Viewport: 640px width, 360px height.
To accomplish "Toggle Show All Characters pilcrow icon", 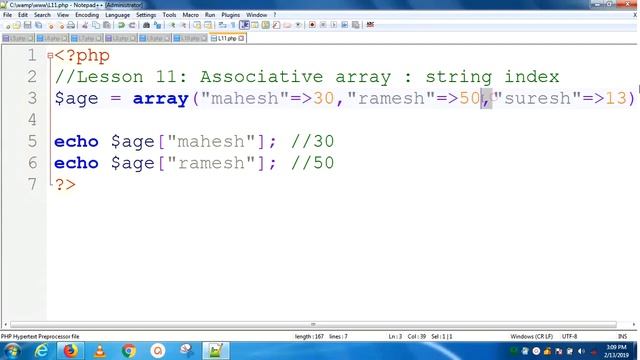I will (233, 25).
